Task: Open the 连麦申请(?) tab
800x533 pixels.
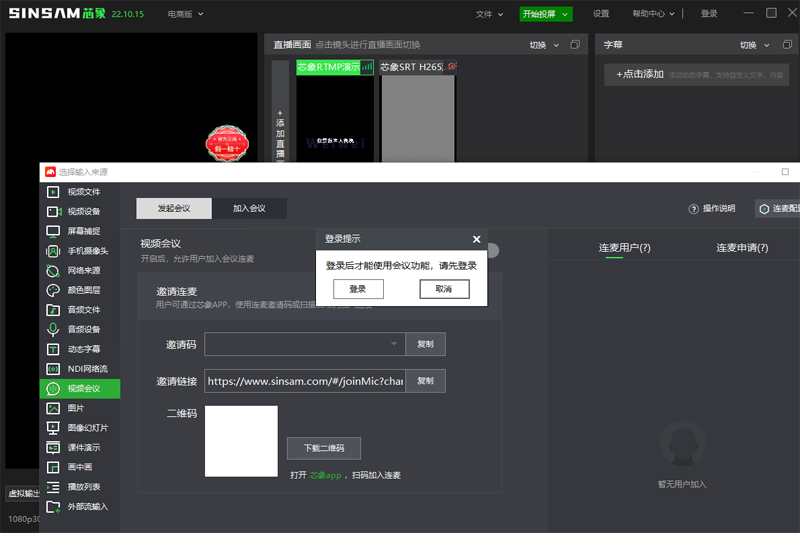Action: tap(742, 248)
